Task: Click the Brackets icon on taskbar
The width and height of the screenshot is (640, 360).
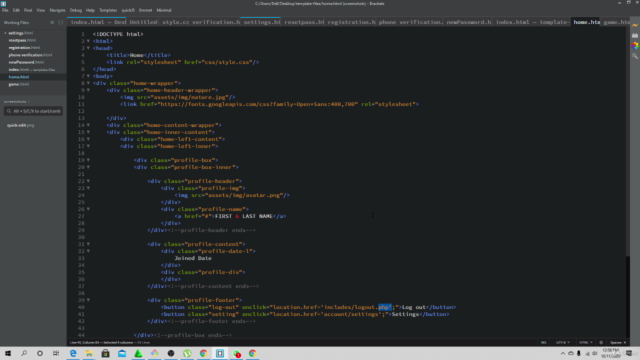Action: point(220,353)
